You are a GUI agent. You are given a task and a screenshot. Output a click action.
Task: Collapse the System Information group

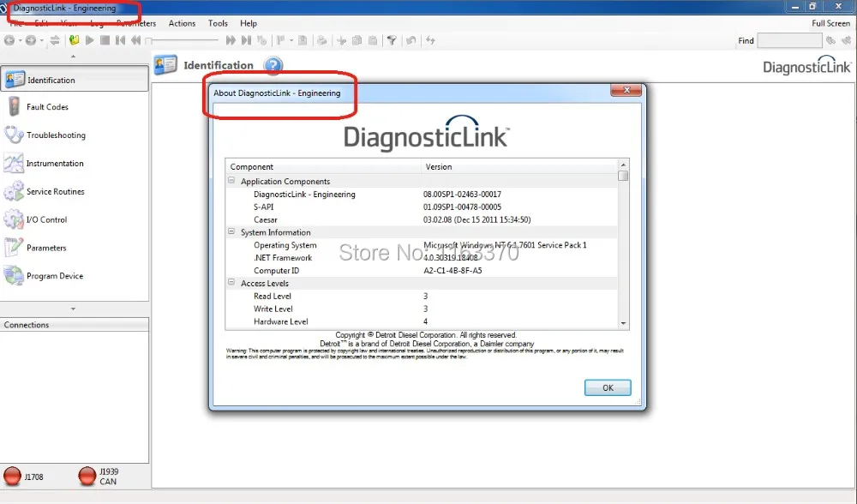pos(231,231)
